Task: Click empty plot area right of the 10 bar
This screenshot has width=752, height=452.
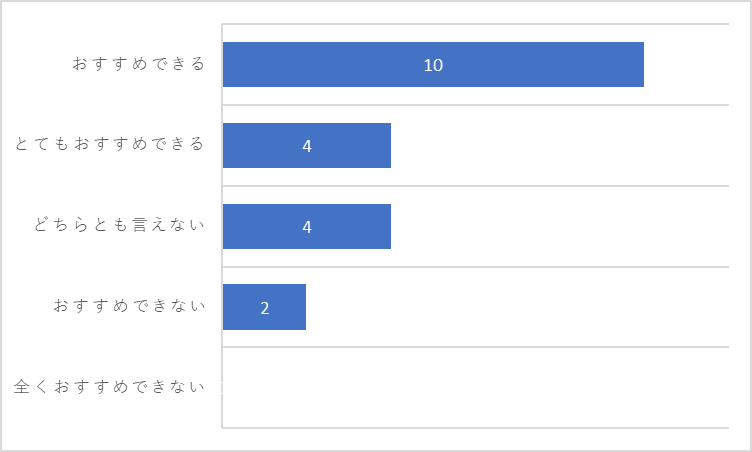Action: click(686, 64)
